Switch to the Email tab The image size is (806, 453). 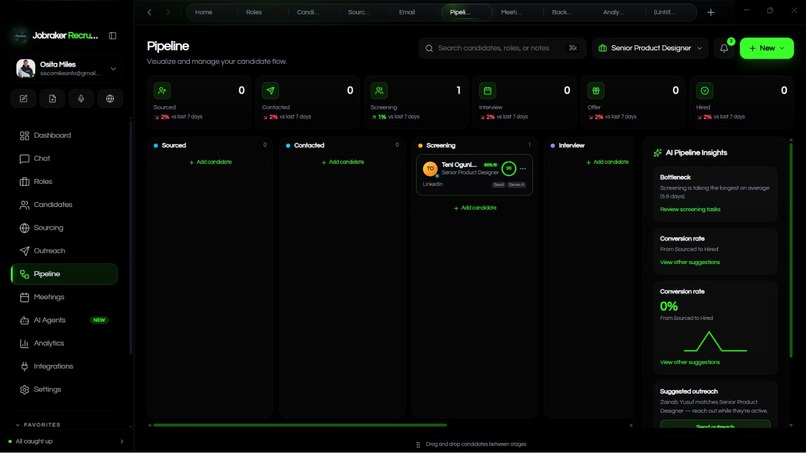pos(407,12)
